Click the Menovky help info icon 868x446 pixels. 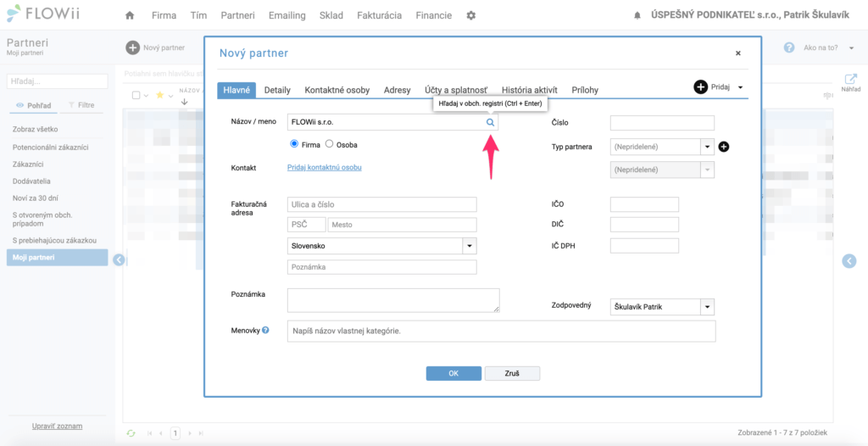pyautogui.click(x=265, y=330)
